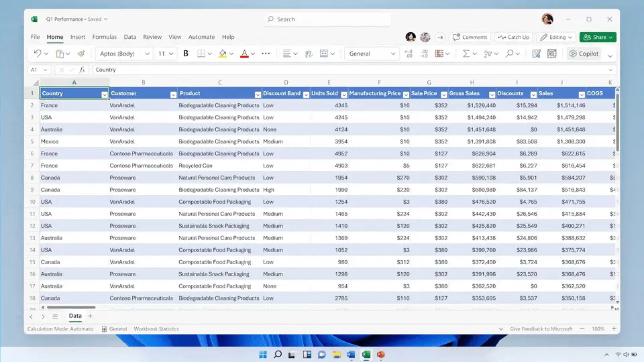Open the Copilot pane

tap(584, 54)
